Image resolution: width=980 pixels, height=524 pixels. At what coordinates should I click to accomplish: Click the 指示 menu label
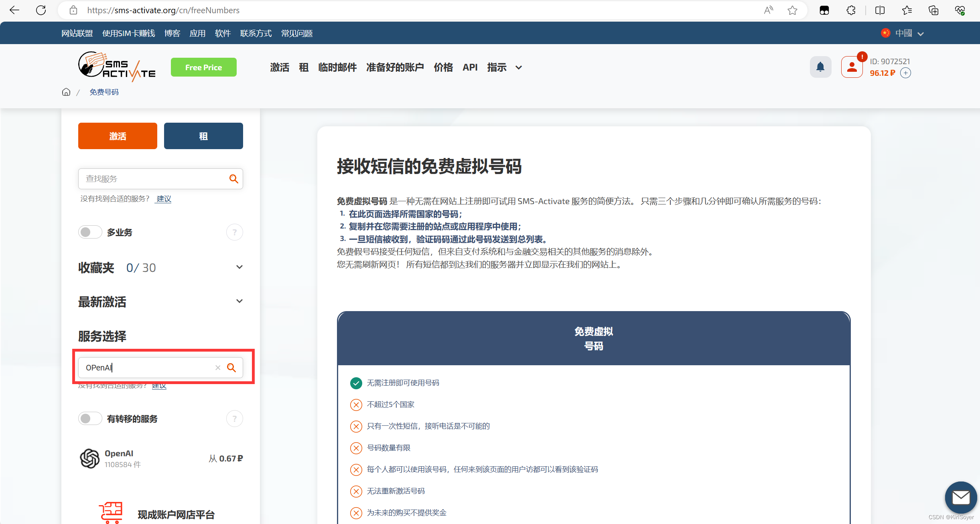(497, 67)
